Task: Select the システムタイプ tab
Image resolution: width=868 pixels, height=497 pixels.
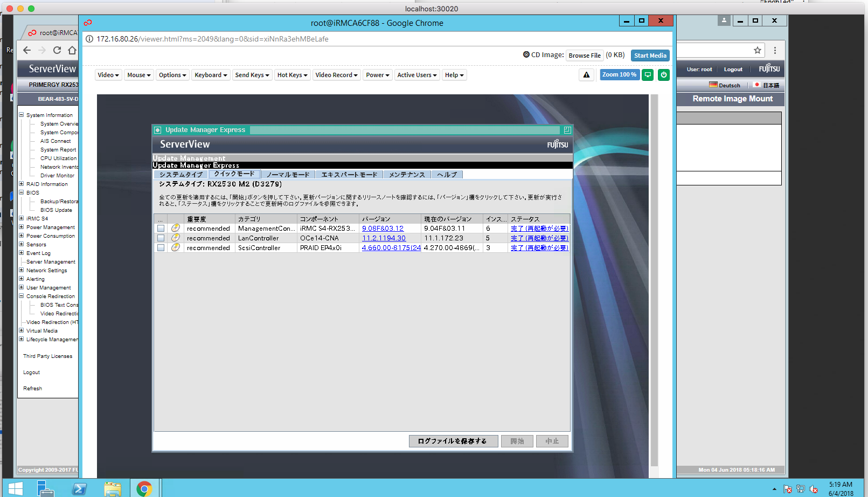Action: 181,175
